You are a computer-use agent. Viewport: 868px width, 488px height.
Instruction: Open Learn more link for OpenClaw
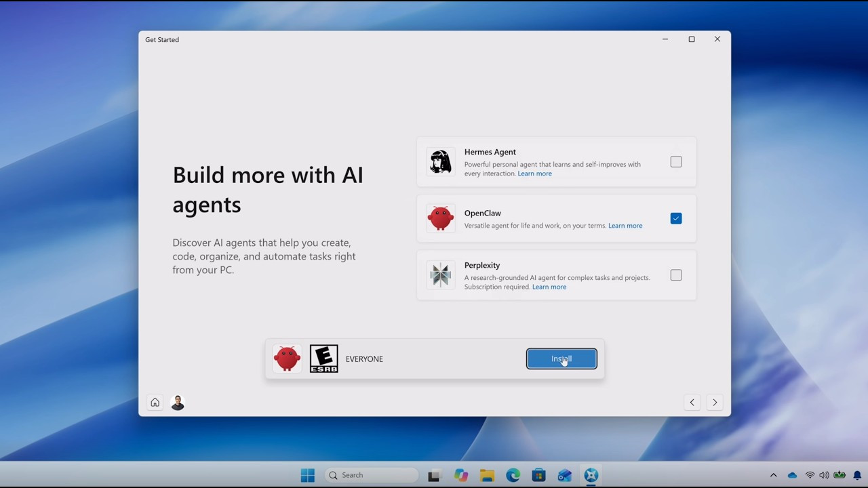click(625, 226)
